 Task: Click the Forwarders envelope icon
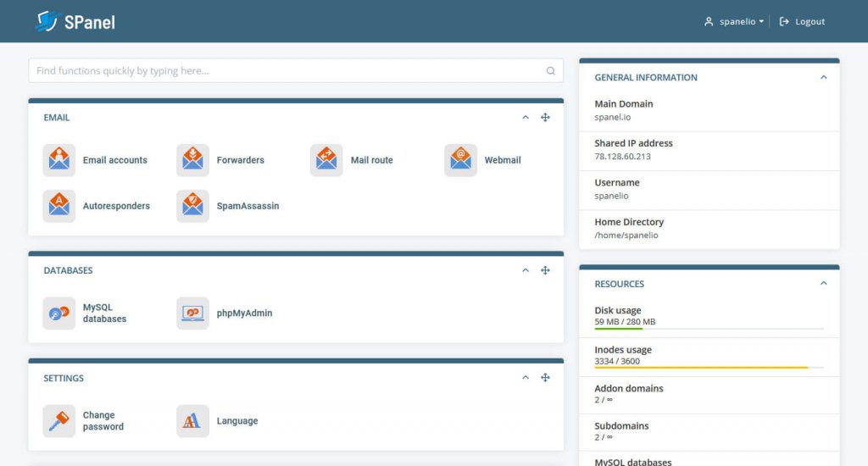point(193,160)
